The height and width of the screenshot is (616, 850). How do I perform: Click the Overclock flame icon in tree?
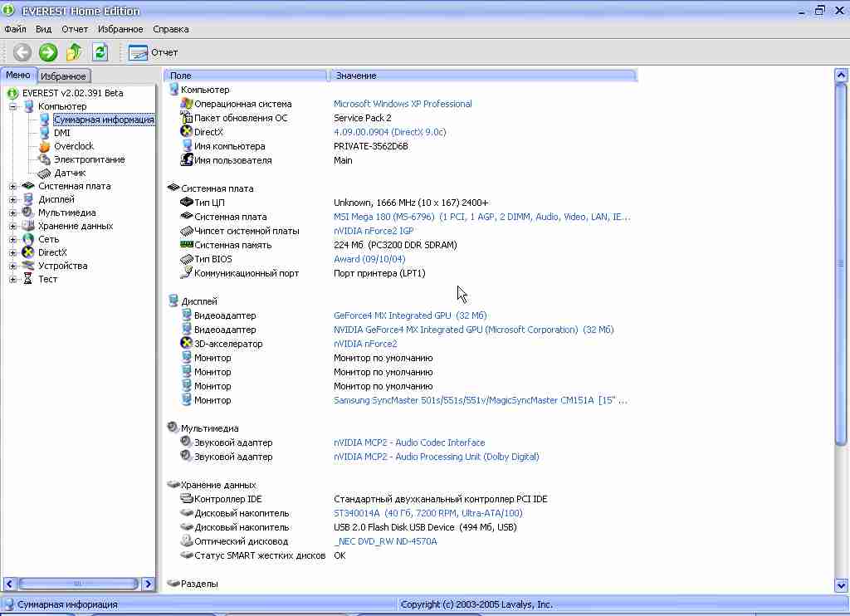point(45,146)
